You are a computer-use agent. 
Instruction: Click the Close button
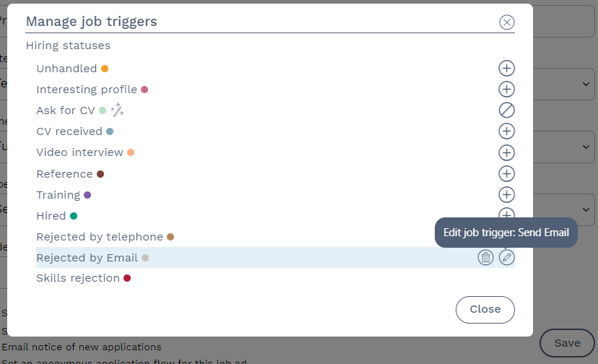[485, 309]
